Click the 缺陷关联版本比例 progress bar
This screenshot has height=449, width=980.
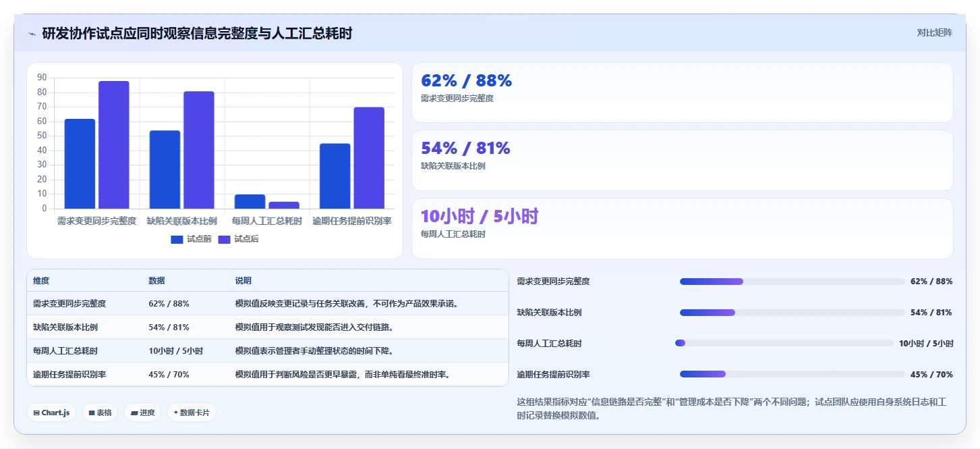click(792, 313)
